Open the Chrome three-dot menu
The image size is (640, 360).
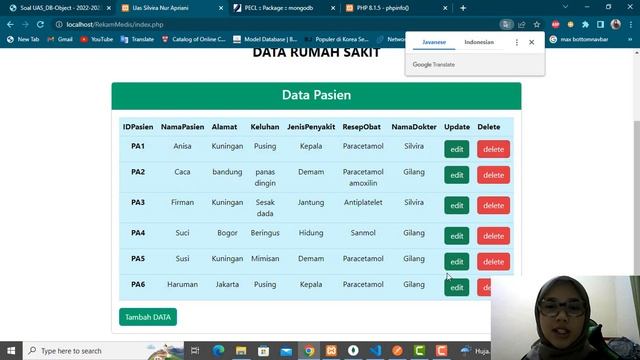click(631, 24)
